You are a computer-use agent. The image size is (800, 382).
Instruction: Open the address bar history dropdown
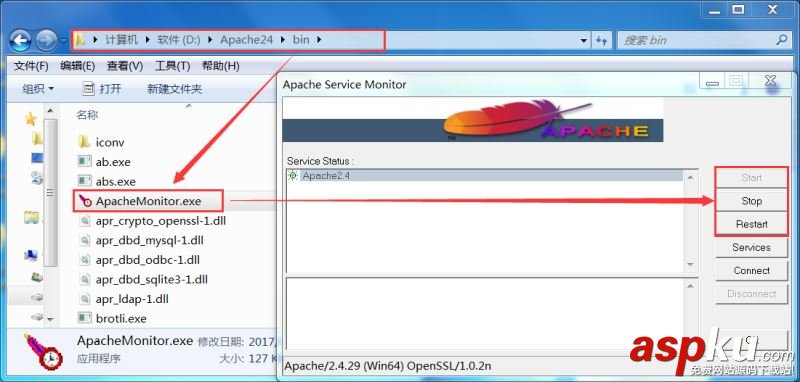click(x=584, y=41)
